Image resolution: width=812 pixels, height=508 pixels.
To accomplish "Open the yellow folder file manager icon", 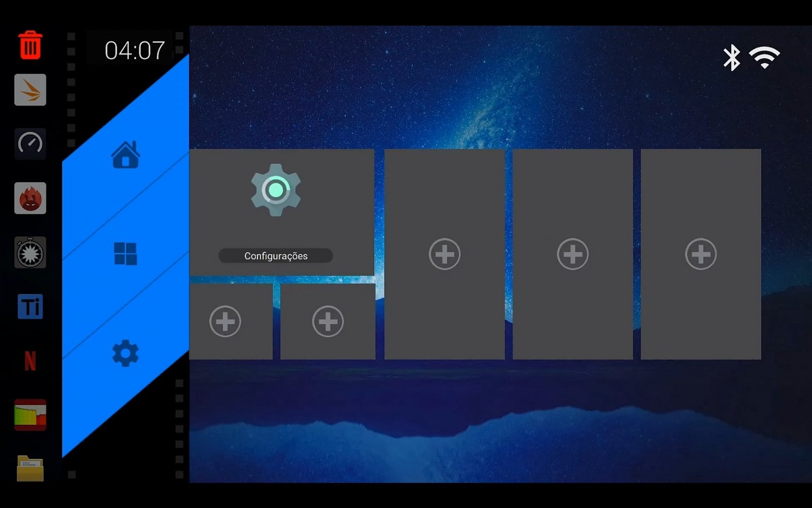I will (30, 468).
